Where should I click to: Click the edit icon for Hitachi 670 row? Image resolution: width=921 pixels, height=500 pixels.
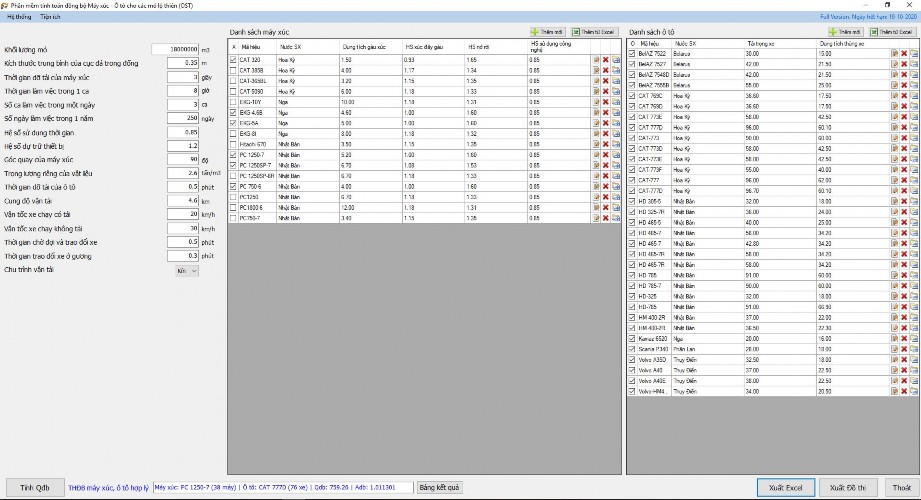[596, 144]
